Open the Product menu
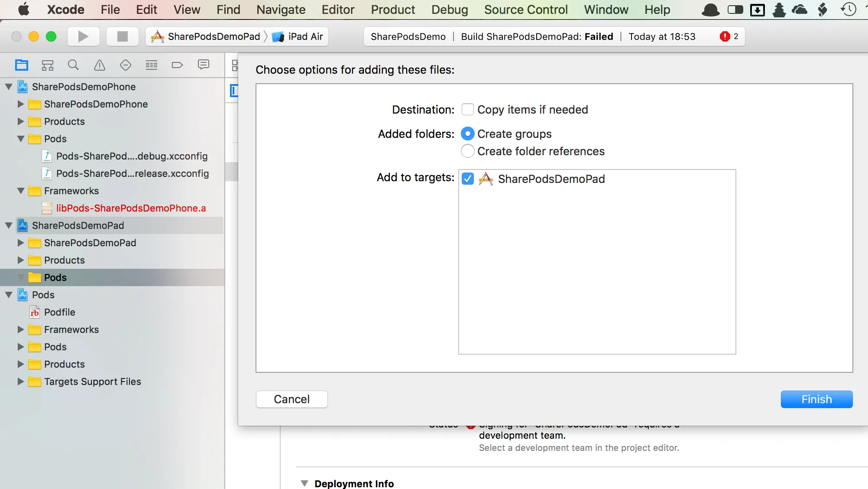The width and height of the screenshot is (868, 489). click(x=393, y=10)
